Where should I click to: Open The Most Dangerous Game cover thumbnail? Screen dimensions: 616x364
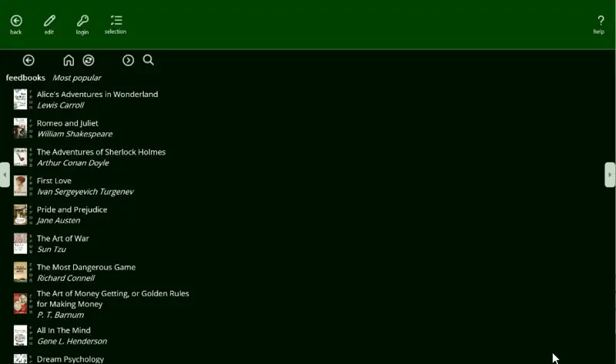click(21, 272)
